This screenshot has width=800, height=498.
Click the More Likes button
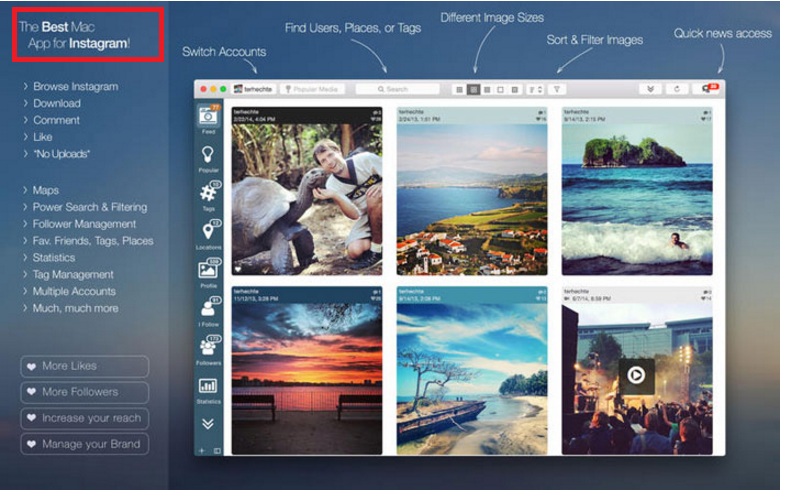click(85, 366)
